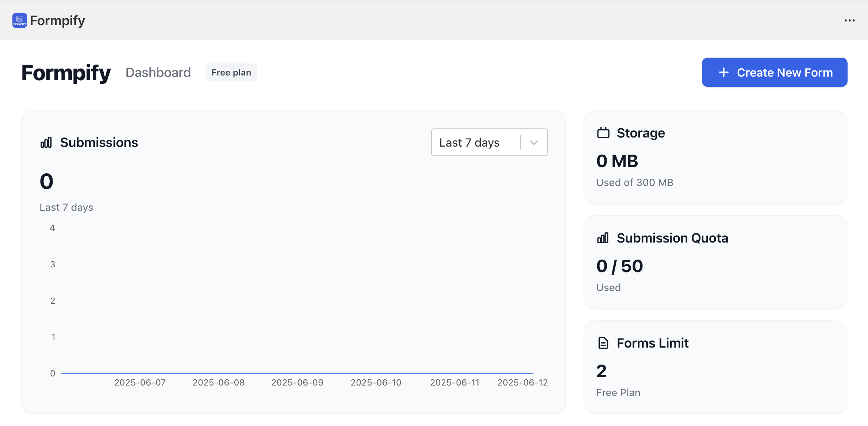Click the blue submissions chart line
Screen dimensions: 868x426
tap(297, 373)
